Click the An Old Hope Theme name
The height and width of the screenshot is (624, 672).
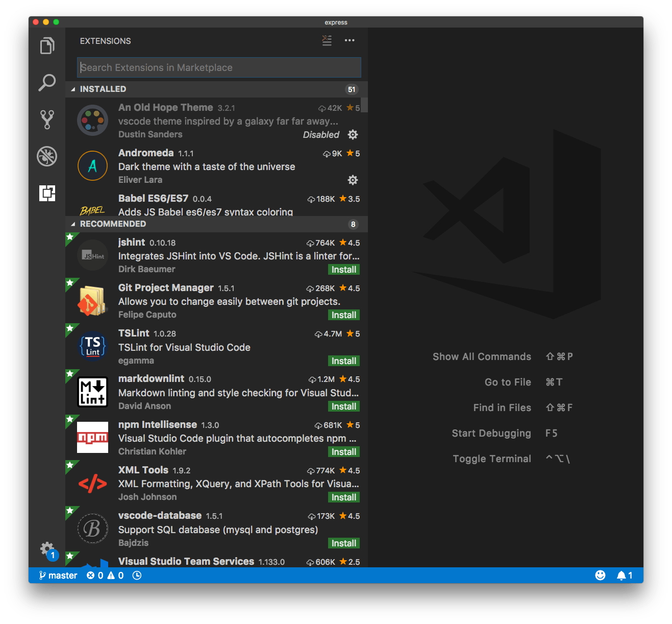coord(166,108)
